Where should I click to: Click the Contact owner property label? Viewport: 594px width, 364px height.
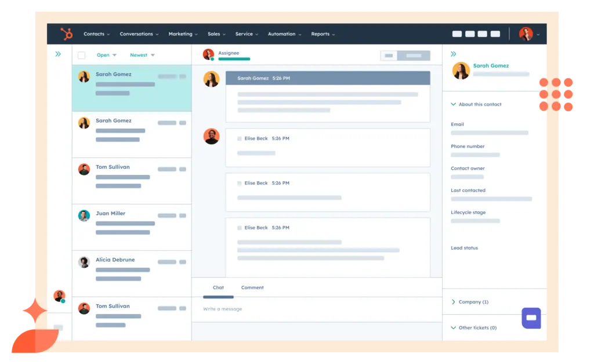468,168
